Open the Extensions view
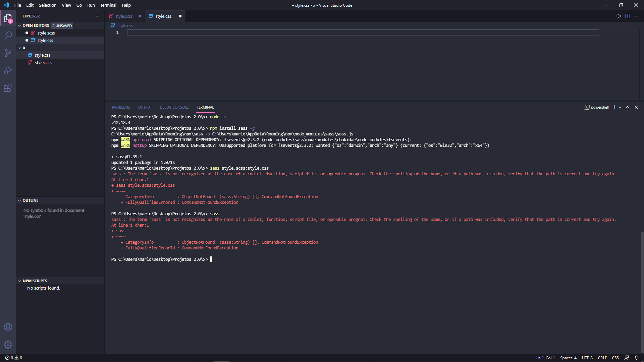 pos(8,88)
